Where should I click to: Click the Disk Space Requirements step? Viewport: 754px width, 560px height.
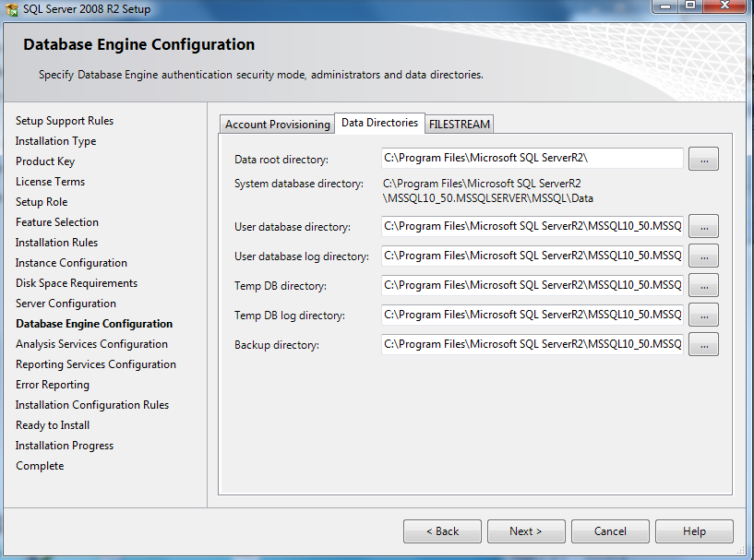[x=77, y=283]
